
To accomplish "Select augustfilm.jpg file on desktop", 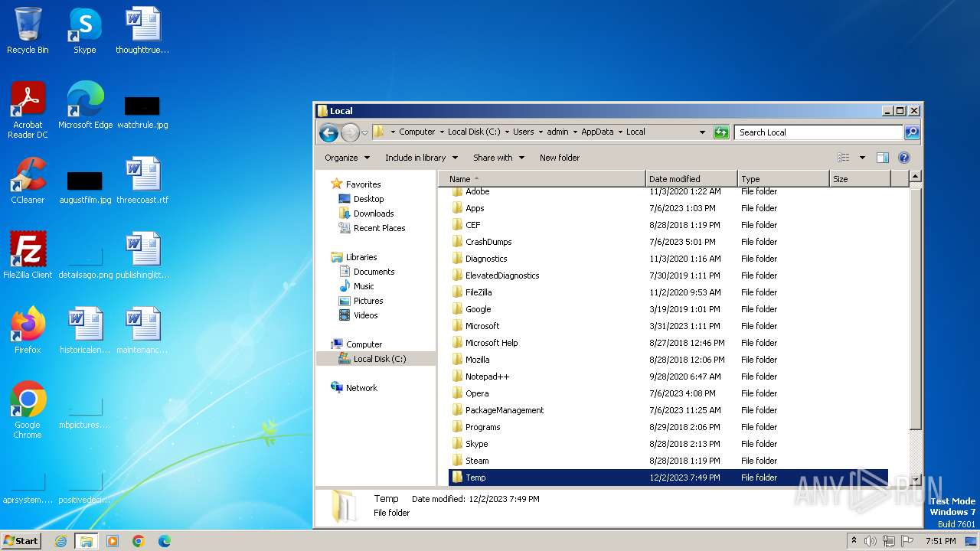I will coord(85,186).
